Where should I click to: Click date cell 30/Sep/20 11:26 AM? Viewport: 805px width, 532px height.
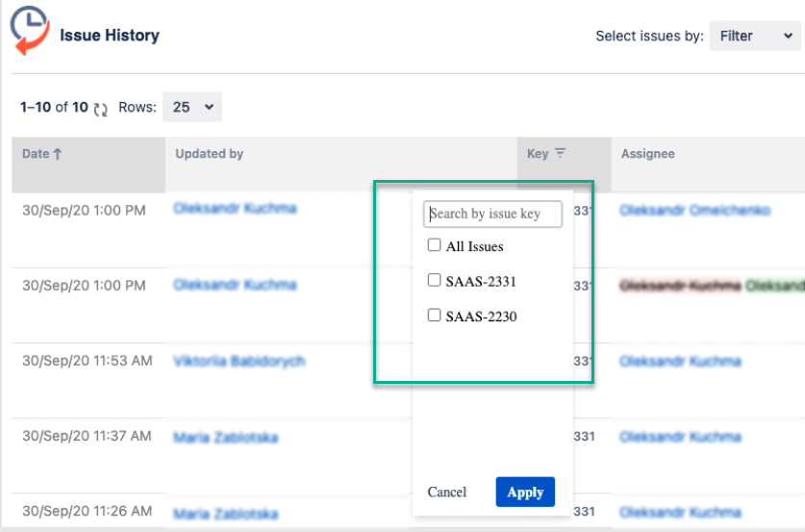point(87,511)
